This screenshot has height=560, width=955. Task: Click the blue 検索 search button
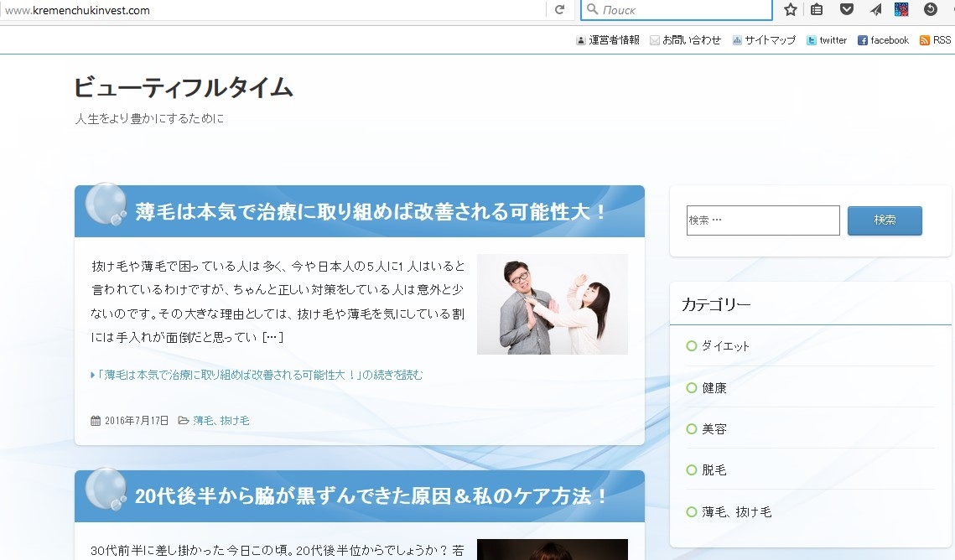point(885,220)
